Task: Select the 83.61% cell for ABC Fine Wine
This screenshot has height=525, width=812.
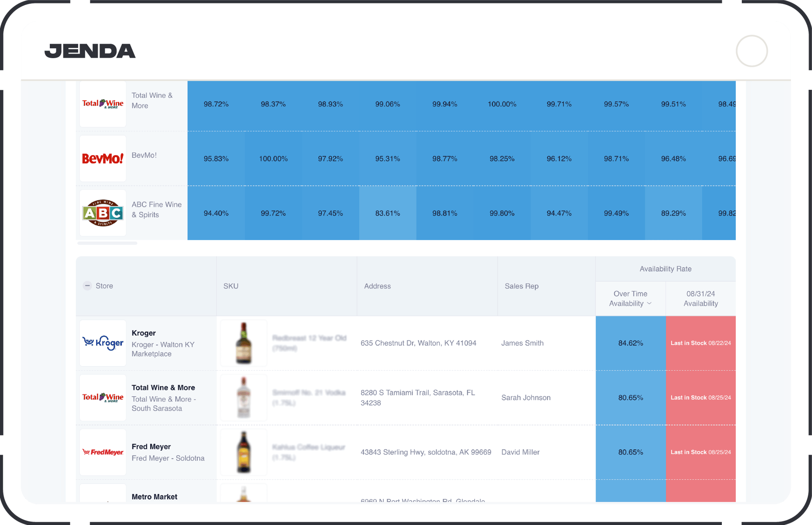Action: coord(387,213)
